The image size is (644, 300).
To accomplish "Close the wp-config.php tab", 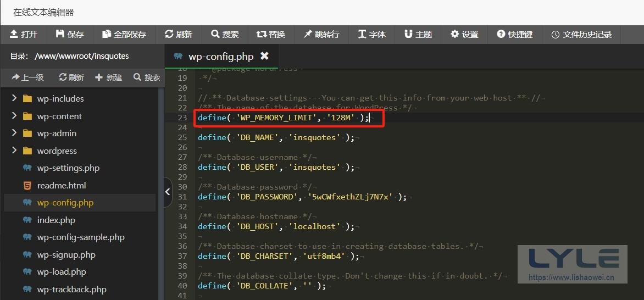I will (x=264, y=56).
